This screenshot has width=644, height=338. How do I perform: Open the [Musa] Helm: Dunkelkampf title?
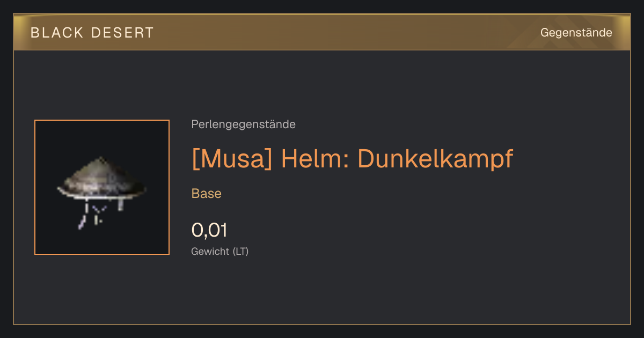coord(353,159)
